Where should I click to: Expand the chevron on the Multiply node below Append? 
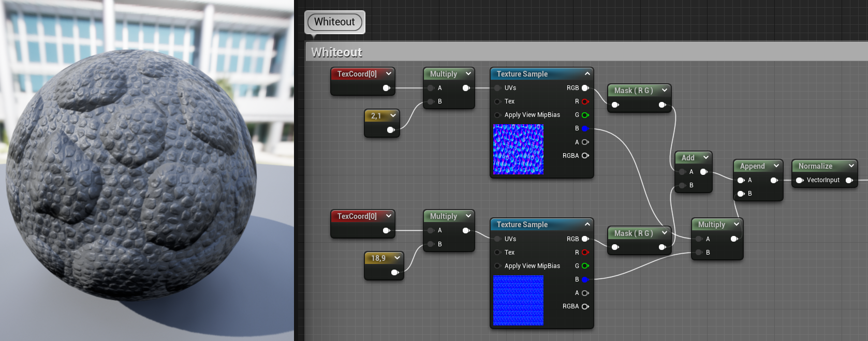click(737, 224)
